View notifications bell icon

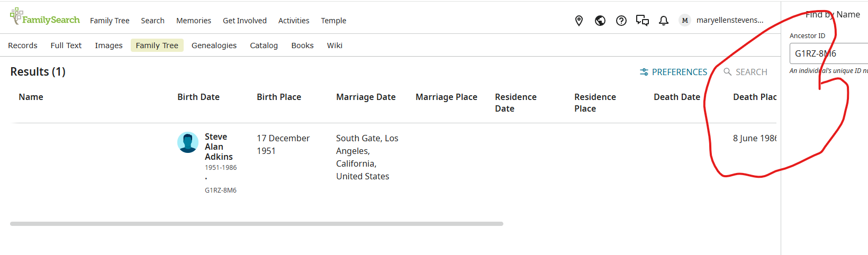pos(664,21)
